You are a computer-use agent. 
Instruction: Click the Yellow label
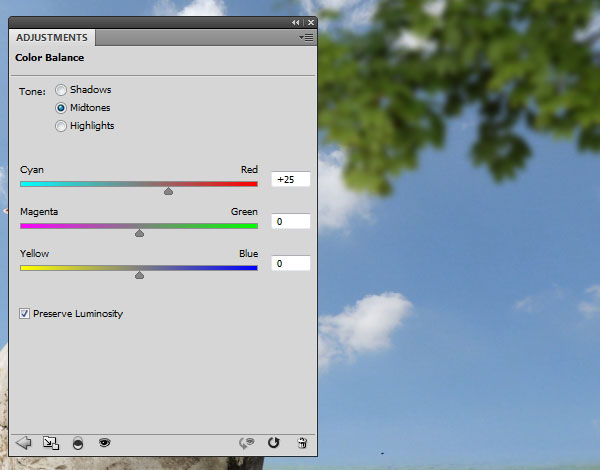[34, 254]
